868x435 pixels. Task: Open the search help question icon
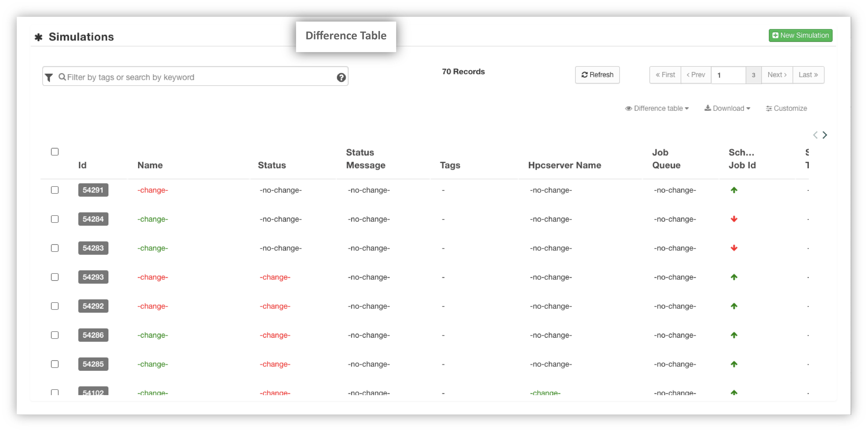[341, 78]
